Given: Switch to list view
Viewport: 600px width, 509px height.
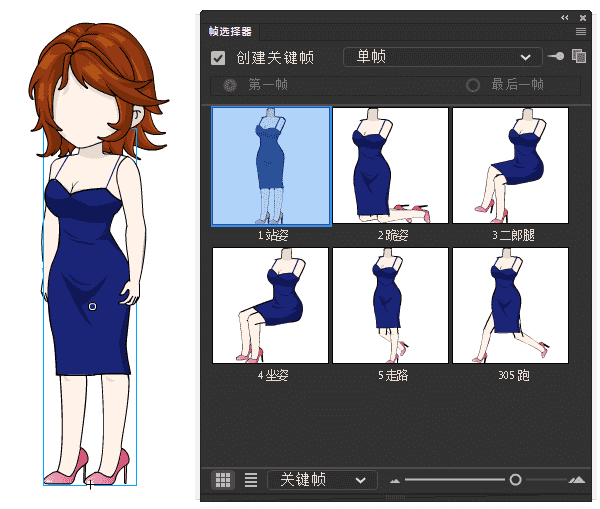Looking at the screenshot, I should pyautogui.click(x=251, y=480).
